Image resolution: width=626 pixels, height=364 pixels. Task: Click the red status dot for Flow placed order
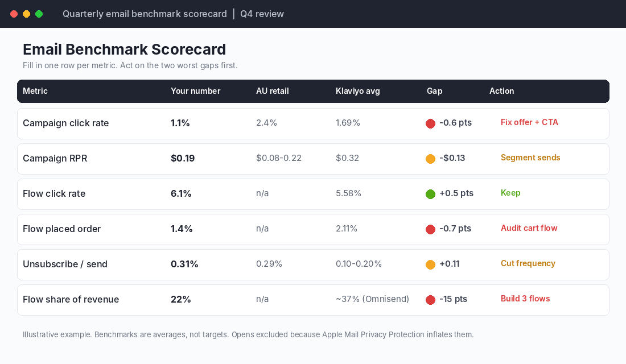coord(430,230)
